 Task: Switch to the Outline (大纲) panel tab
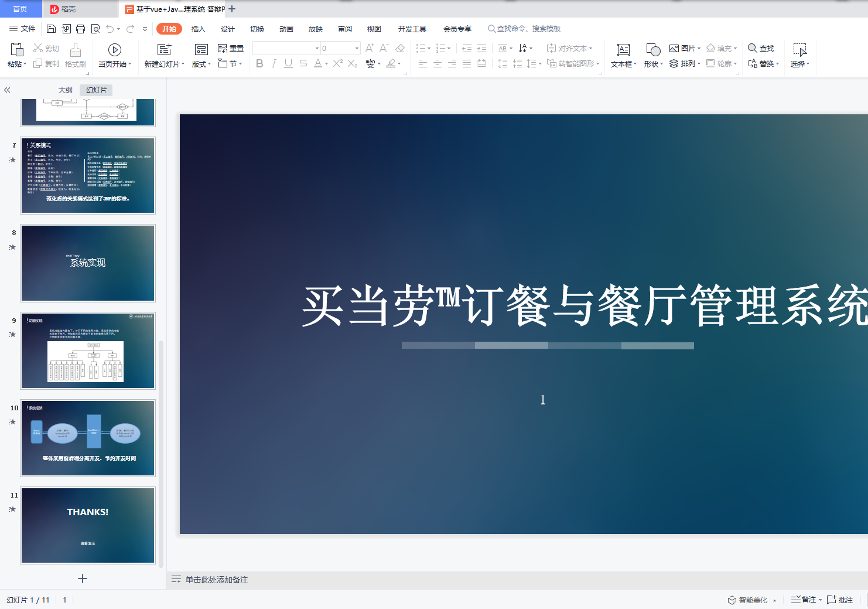66,90
